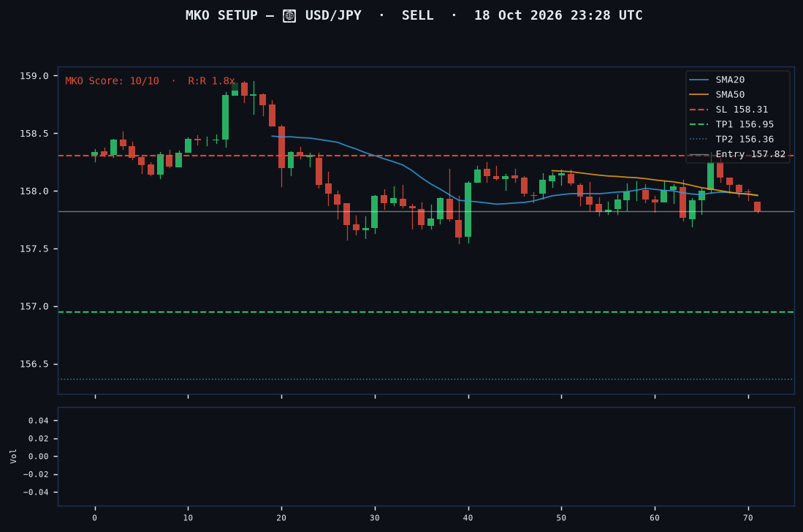This screenshot has height=532, width=803.
Task: Select the TP1 156.95 legend entry
Action: tap(731, 124)
